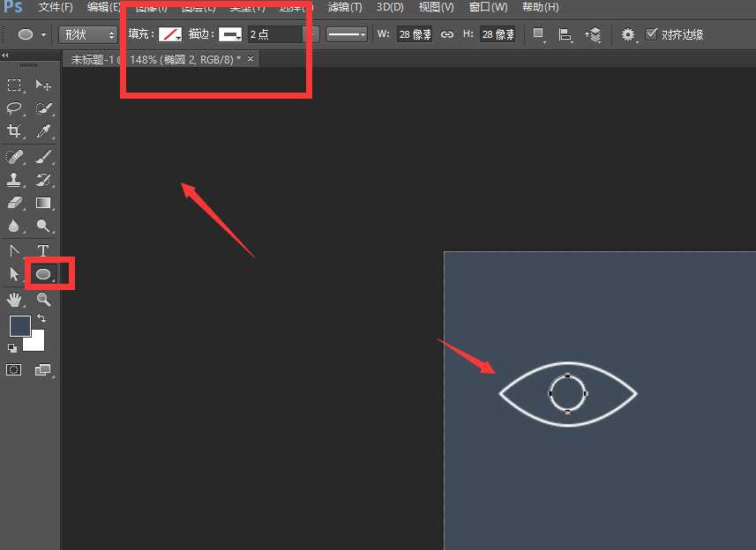Open the 帮助(H) menu

tap(540, 7)
